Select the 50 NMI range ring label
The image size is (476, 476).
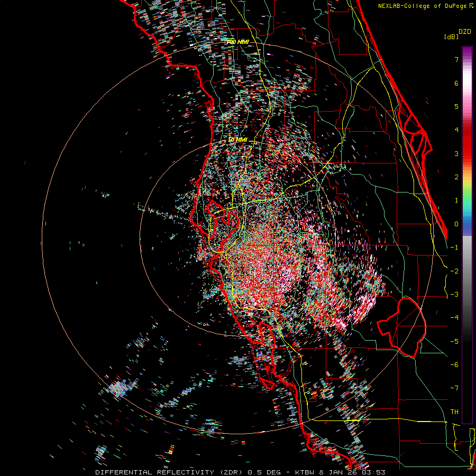[237, 140]
